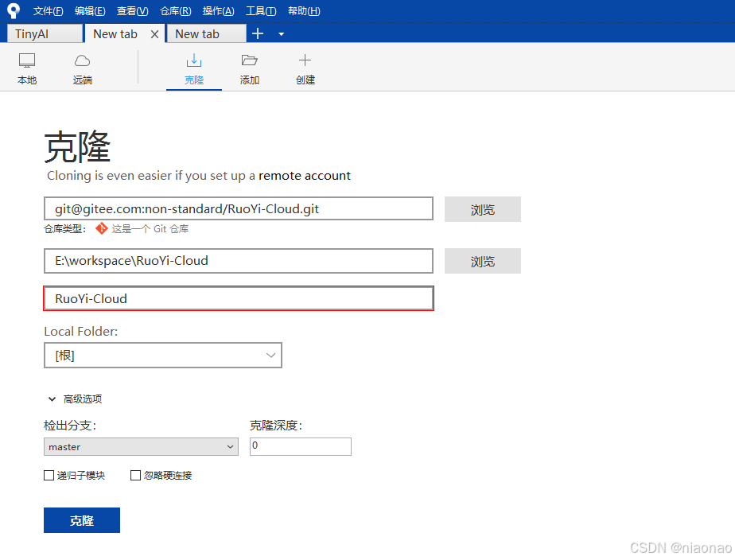The height and width of the screenshot is (560, 735).
Task: Select the 创建 create repository icon
Action: tap(305, 68)
